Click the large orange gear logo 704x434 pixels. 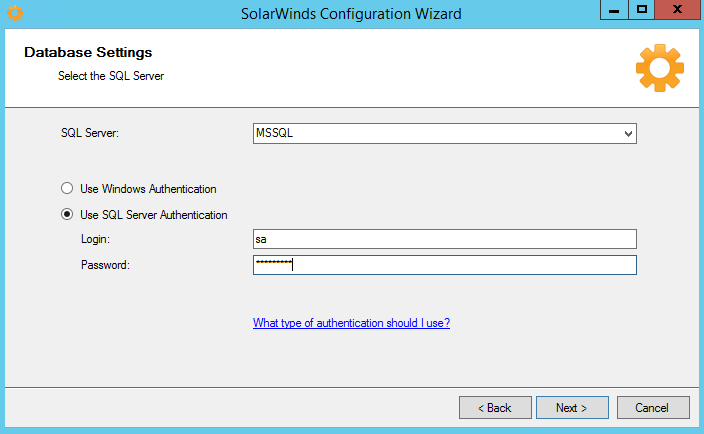point(660,68)
